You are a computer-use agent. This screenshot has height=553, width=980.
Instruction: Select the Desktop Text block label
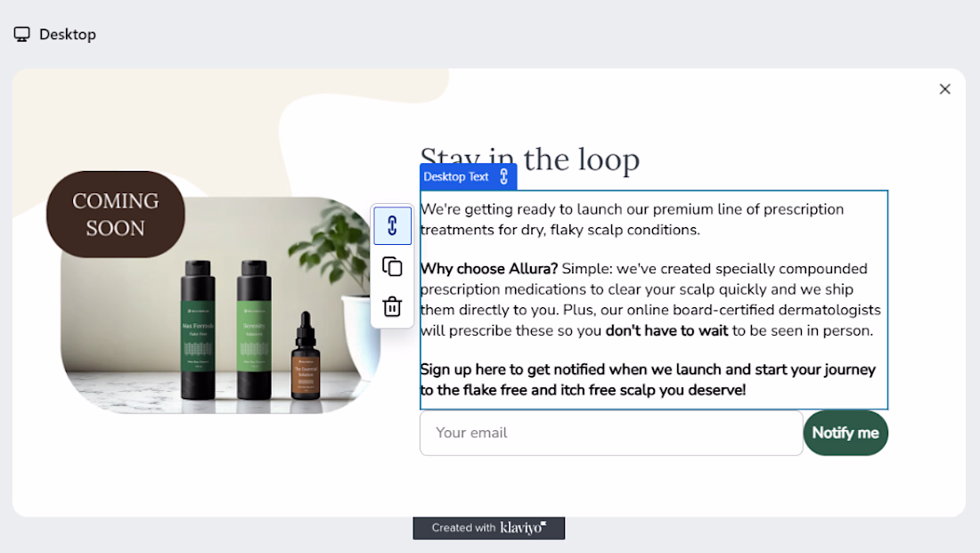click(456, 177)
